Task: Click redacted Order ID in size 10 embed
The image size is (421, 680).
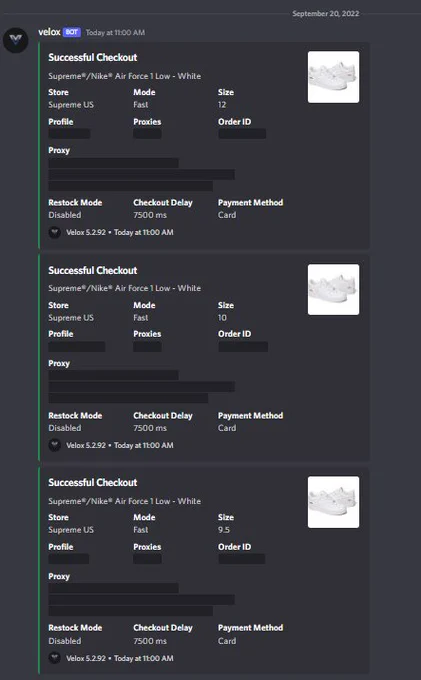Action: click(x=243, y=347)
